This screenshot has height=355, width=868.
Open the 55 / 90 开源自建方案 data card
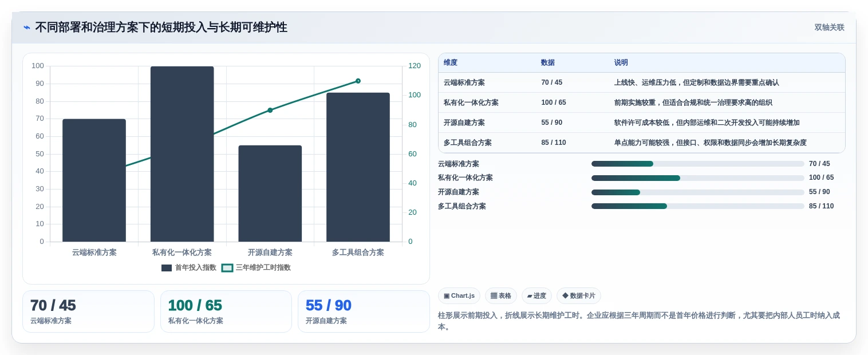(x=364, y=311)
